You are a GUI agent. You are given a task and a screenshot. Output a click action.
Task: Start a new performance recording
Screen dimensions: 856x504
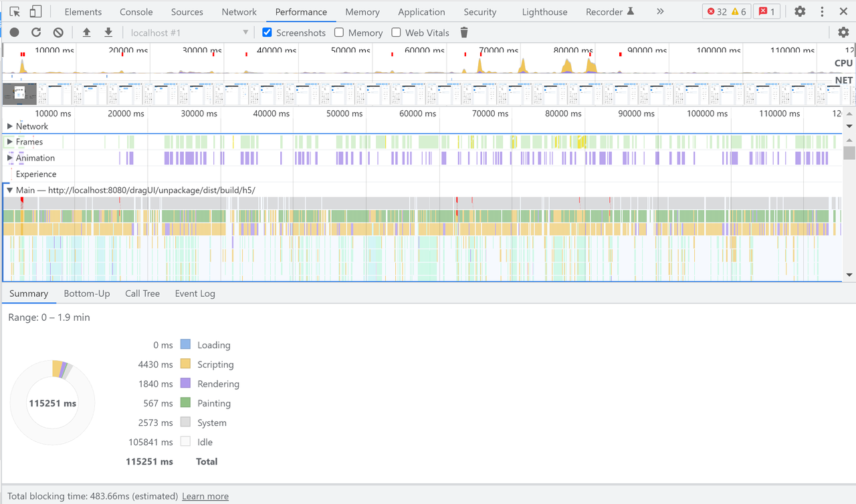tap(14, 32)
